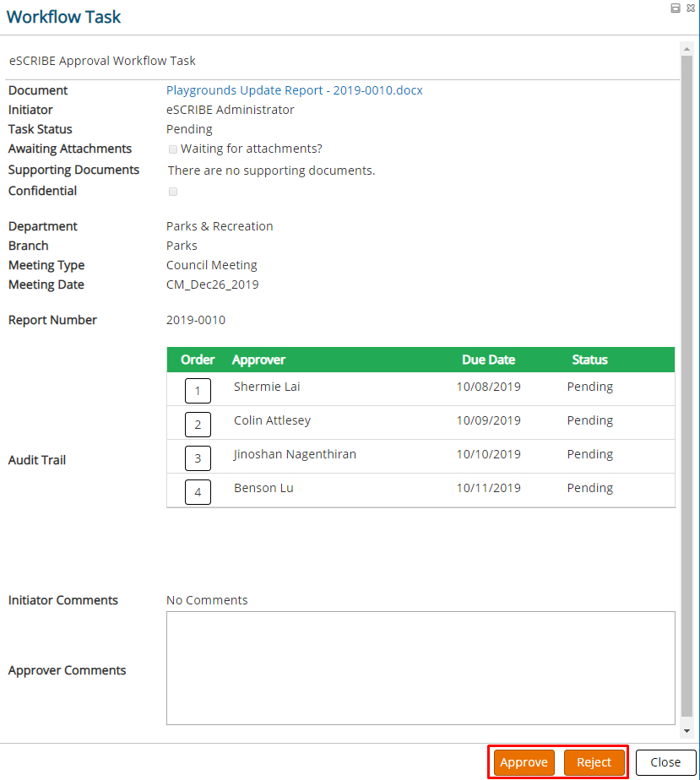Screen dimensions: 700x780
Task: Click the scrollbar down arrow
Action: [686, 731]
